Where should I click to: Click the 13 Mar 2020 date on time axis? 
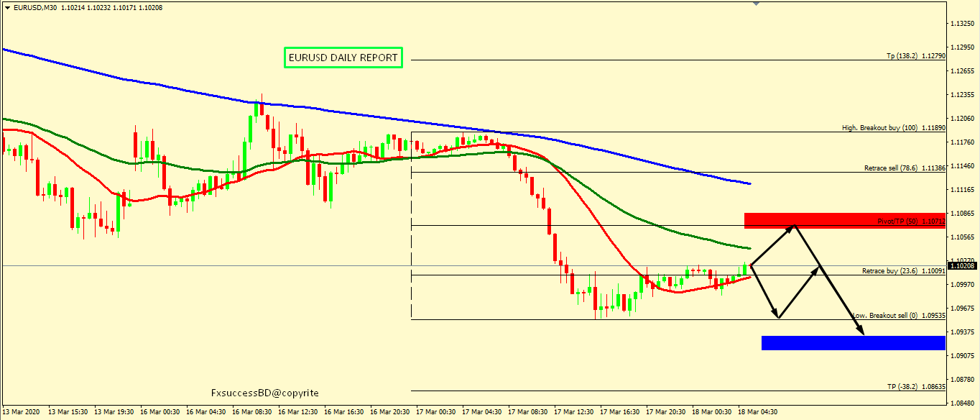tap(22, 412)
